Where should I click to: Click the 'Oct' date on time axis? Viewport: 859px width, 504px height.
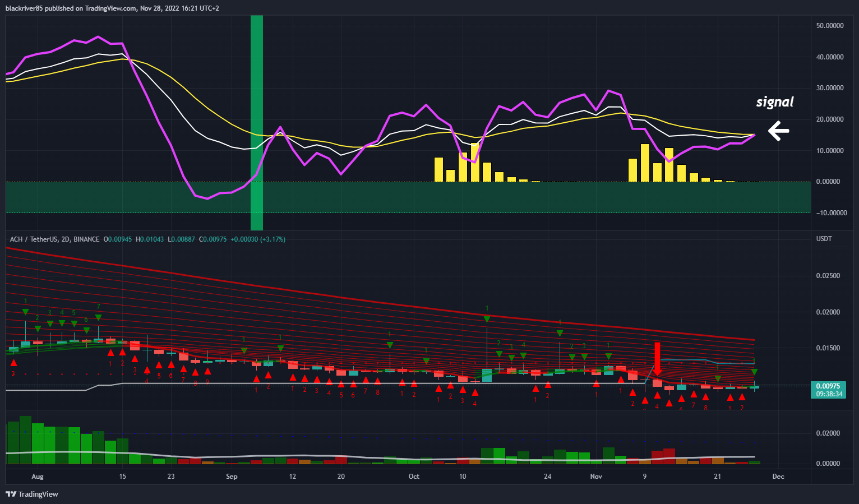tap(414, 477)
